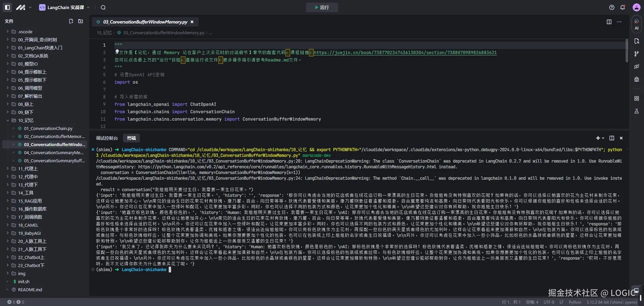644x306 pixels.
Task: Open the editor more actions ellipsis
Action: point(619,22)
